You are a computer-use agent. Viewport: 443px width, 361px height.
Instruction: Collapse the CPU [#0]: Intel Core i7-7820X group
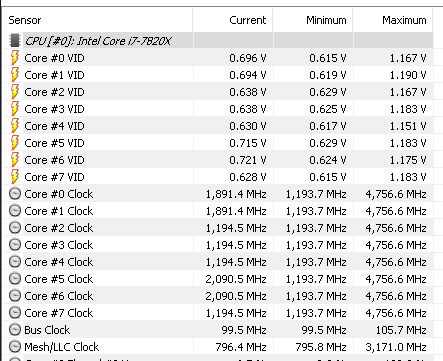coord(98,41)
